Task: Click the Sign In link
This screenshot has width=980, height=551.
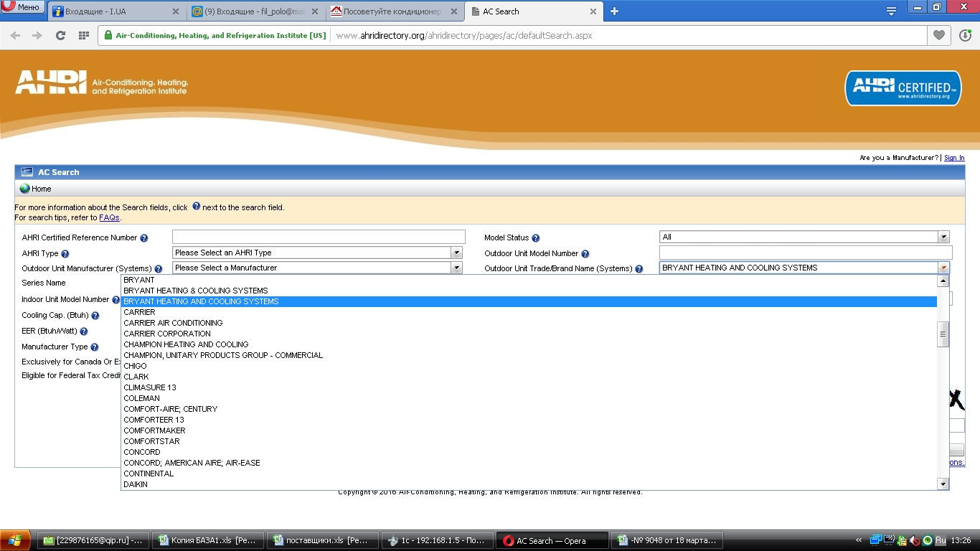Action: (954, 158)
